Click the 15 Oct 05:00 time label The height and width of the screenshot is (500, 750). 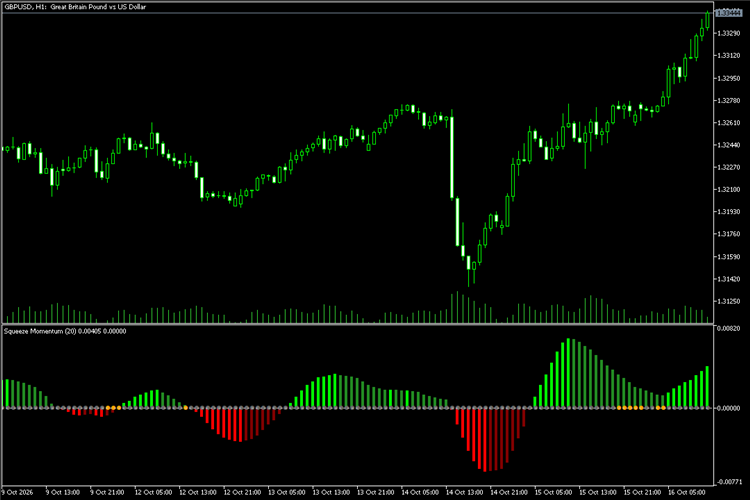tap(553, 492)
